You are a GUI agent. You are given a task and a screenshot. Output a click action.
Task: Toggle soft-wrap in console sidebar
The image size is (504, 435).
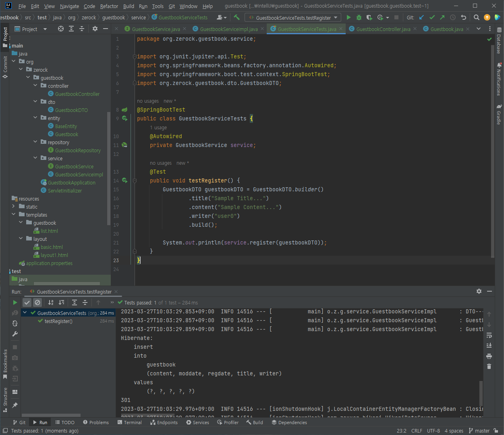click(x=489, y=335)
